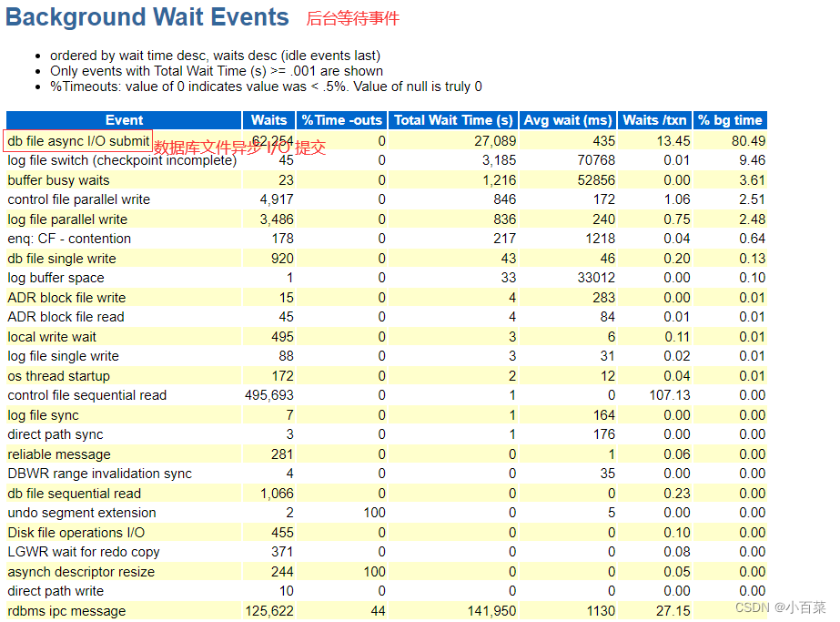
Task: Select total wait time '141,950'
Action: click(491, 611)
